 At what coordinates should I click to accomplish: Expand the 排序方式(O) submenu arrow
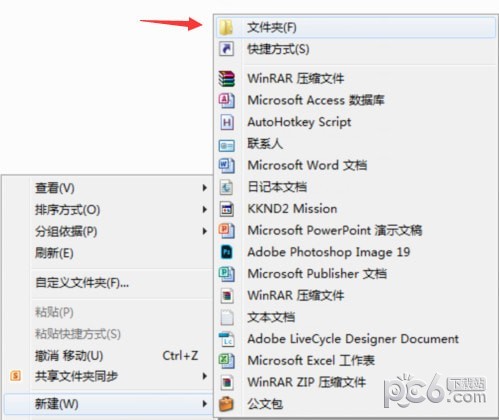pyautogui.click(x=205, y=210)
